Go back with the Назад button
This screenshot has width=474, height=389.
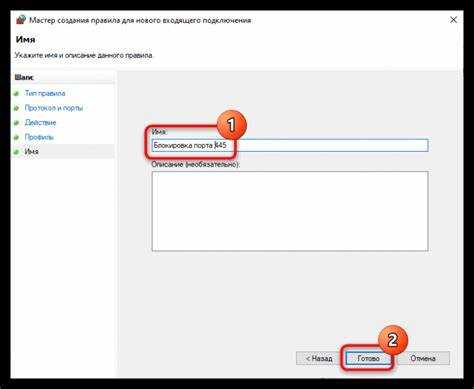319,358
